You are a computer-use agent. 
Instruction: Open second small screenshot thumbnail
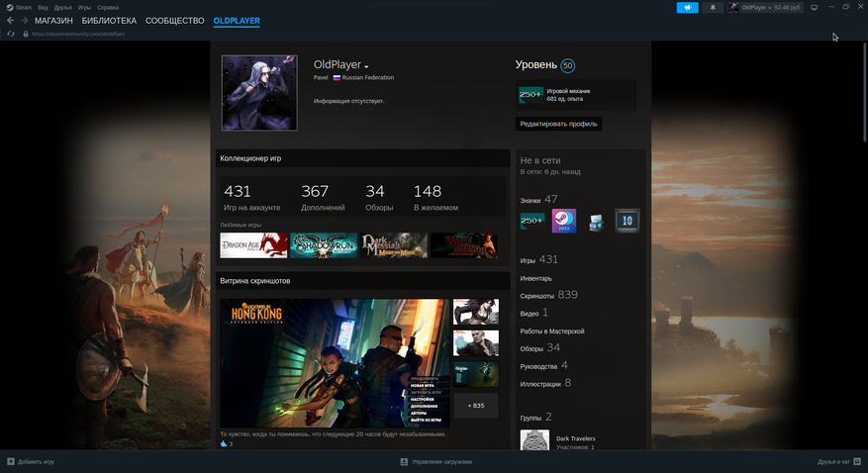point(475,343)
